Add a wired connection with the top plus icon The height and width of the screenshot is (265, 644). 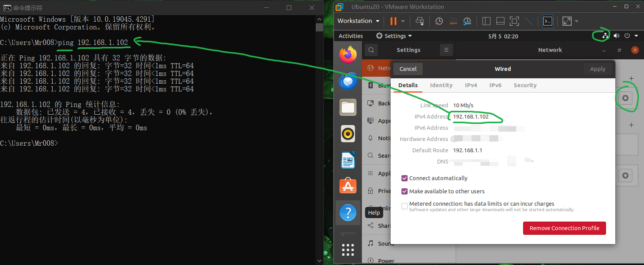click(x=631, y=79)
